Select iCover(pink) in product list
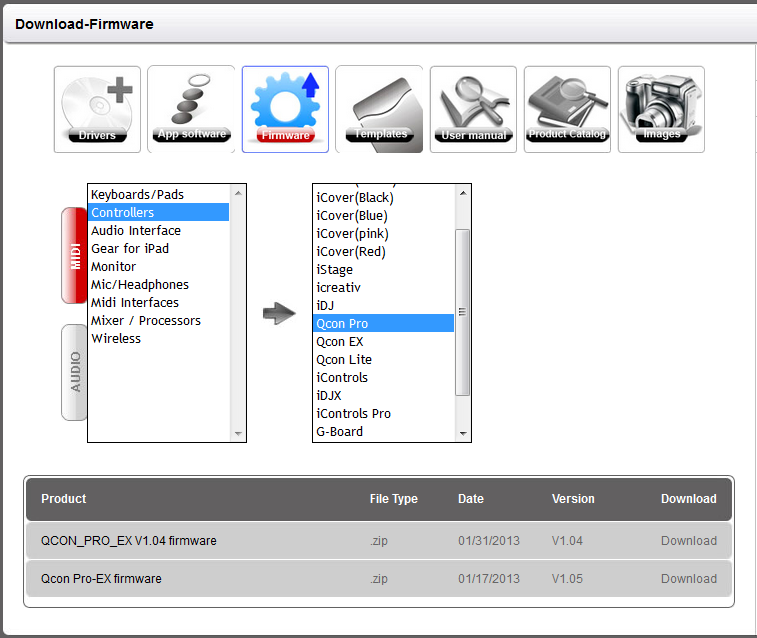 (384, 234)
